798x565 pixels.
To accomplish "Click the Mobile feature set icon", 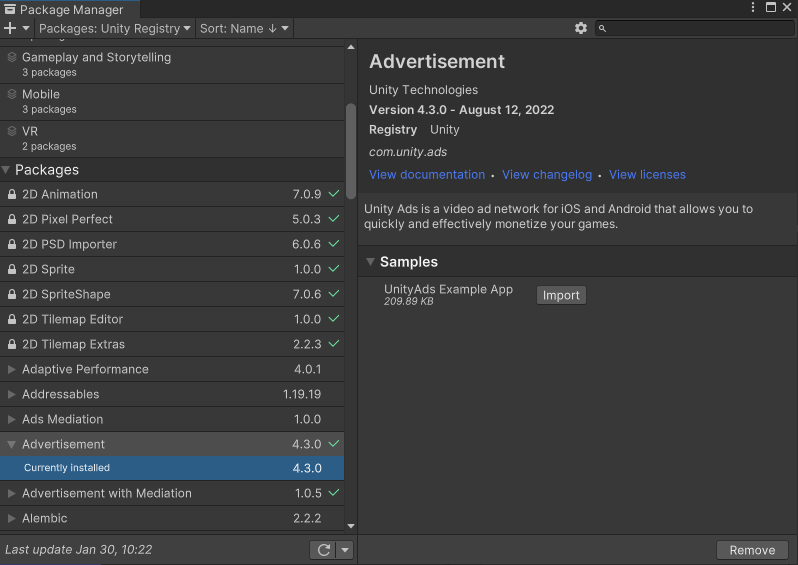I will click(x=12, y=94).
